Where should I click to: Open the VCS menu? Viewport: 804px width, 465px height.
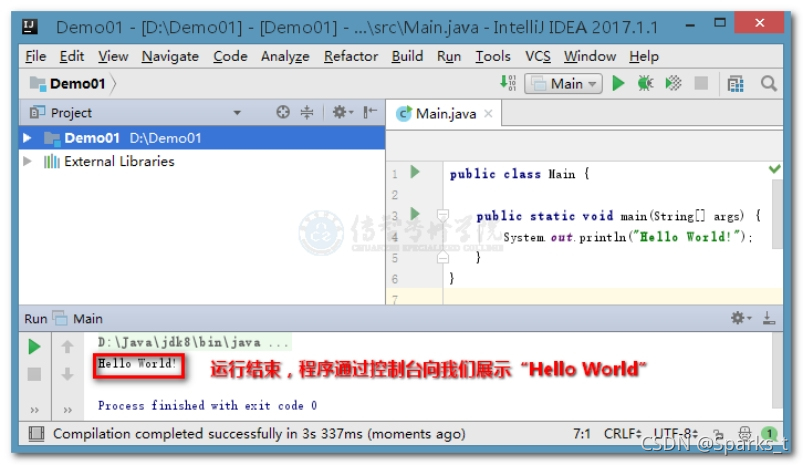(x=537, y=56)
